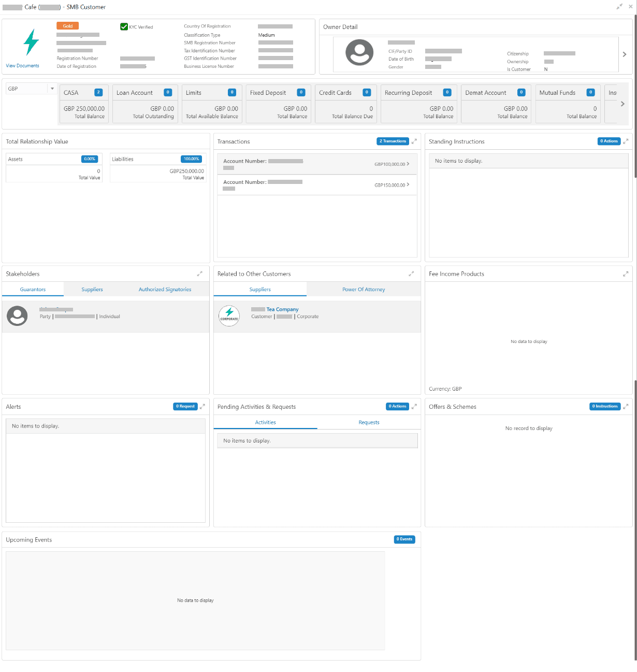Image resolution: width=637 pixels, height=672 pixels.
Task: Click the 0 Actions button in Pending Activities
Action: (397, 406)
